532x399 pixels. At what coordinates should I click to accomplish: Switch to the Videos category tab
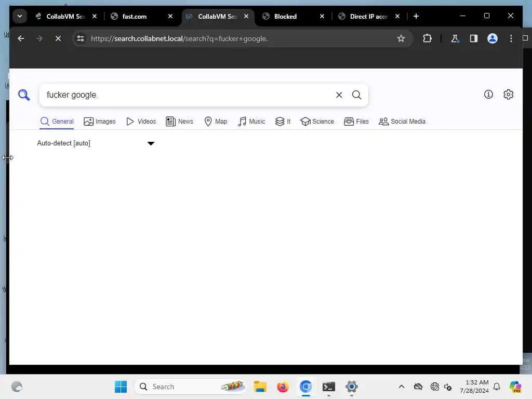[x=141, y=122]
